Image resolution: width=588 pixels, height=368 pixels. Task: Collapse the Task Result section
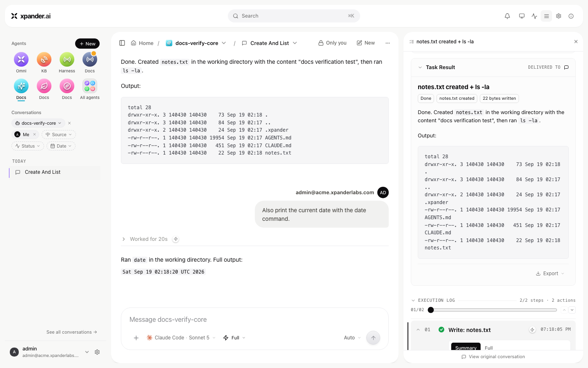[x=420, y=67]
